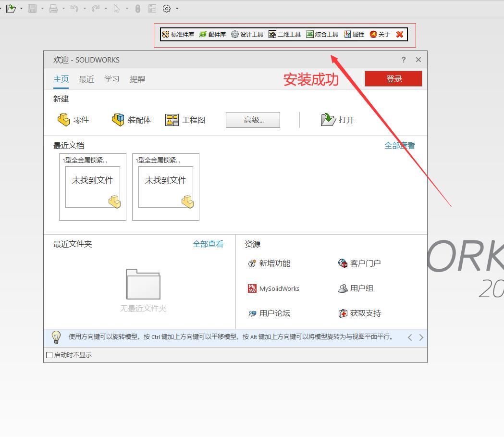504x437 pixels.
Task: Create a new 零件 part document
Action: point(73,120)
